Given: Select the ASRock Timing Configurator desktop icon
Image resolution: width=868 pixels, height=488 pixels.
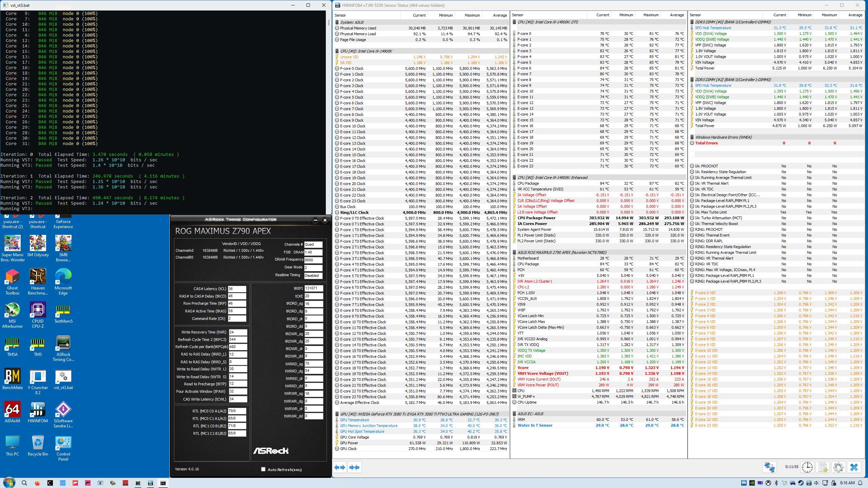Looking at the screenshot, I should point(63,348).
